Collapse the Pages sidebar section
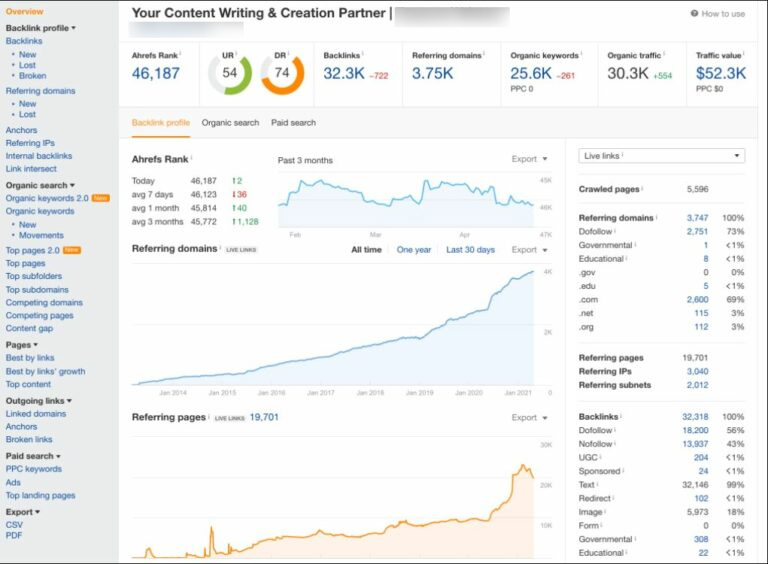768x564 pixels. [22, 345]
